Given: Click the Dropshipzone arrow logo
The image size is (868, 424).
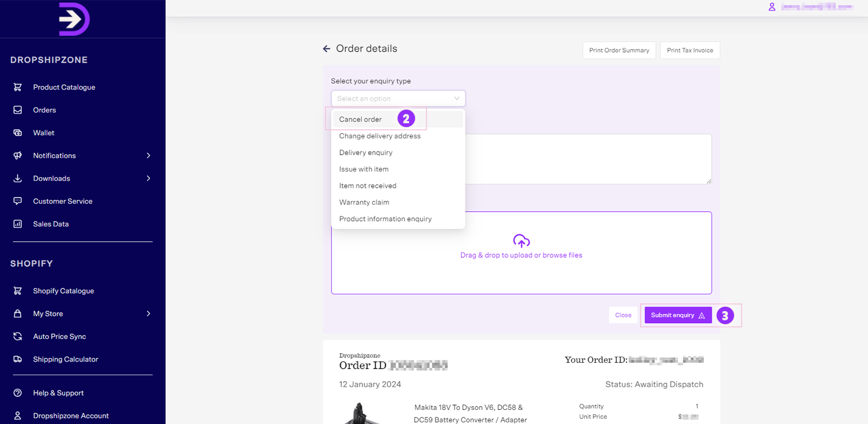Looking at the screenshot, I should coord(74,19).
